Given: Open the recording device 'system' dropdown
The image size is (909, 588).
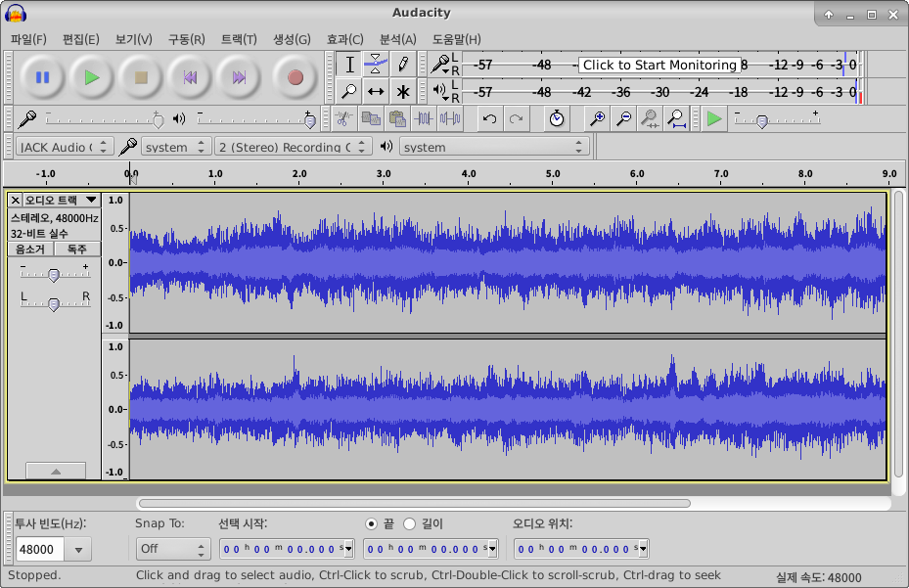Looking at the screenshot, I should (175, 147).
